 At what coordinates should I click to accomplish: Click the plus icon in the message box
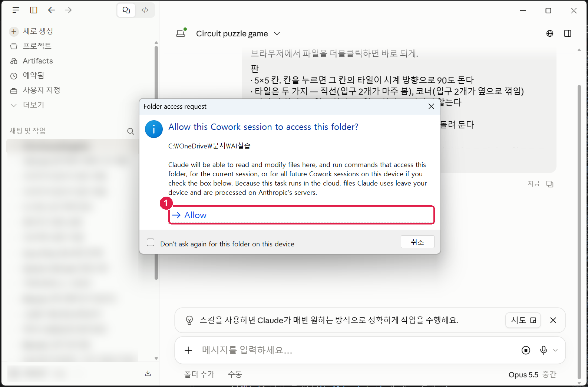coord(188,350)
